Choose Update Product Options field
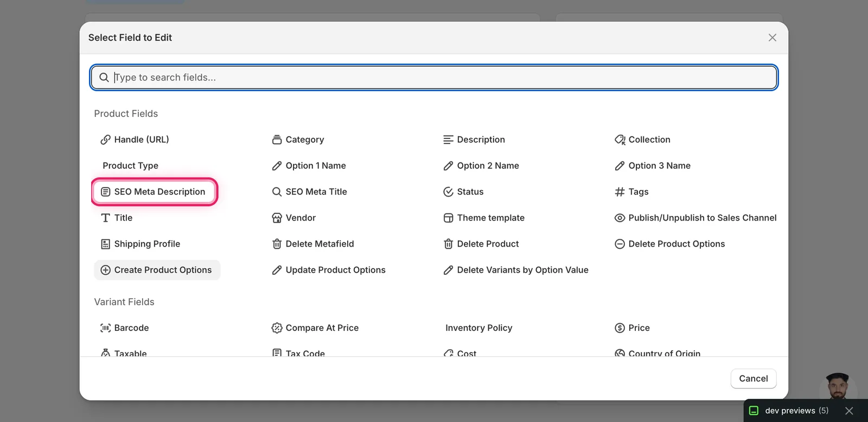868x422 pixels. [x=329, y=270]
